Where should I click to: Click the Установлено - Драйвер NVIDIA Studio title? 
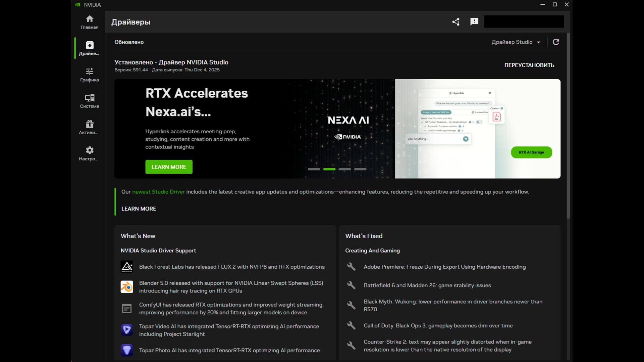tap(171, 62)
